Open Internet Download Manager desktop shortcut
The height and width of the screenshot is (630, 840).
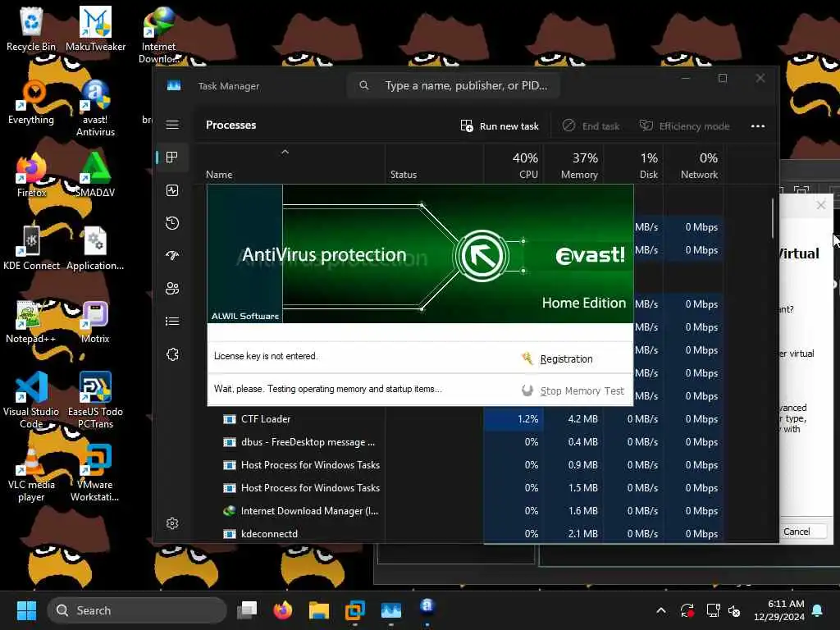coord(158,34)
